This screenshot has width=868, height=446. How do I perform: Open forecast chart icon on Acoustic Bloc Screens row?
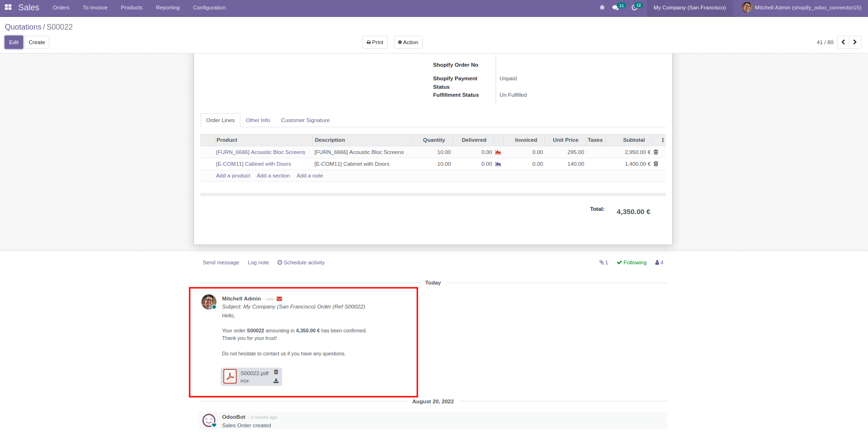(498, 152)
